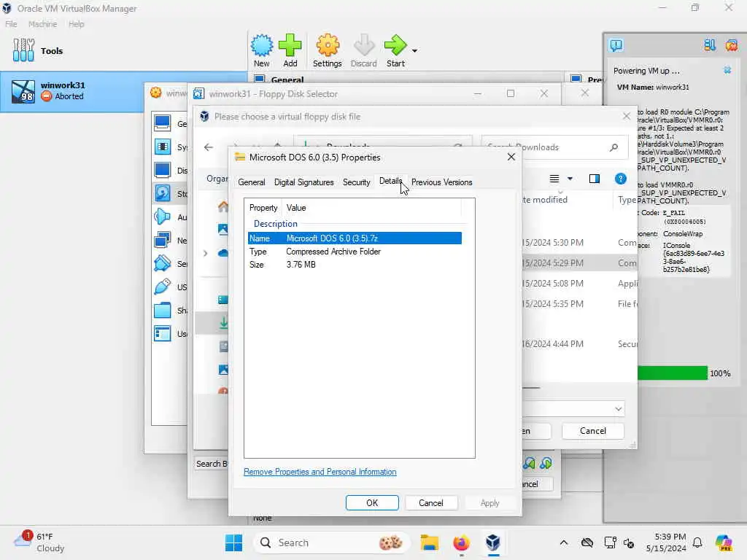
Task: Open the Machine menu
Action: [42, 24]
